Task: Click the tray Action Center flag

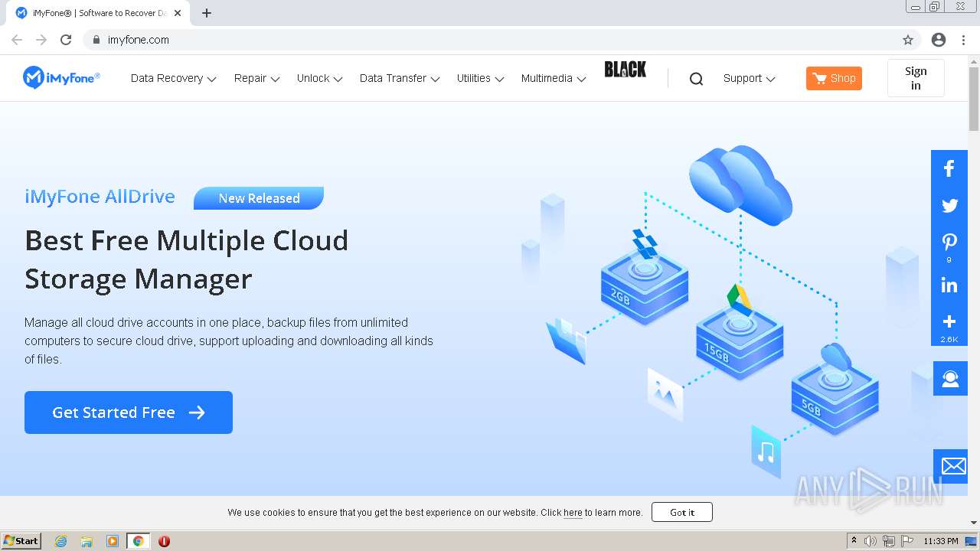Action: pyautogui.click(x=907, y=541)
